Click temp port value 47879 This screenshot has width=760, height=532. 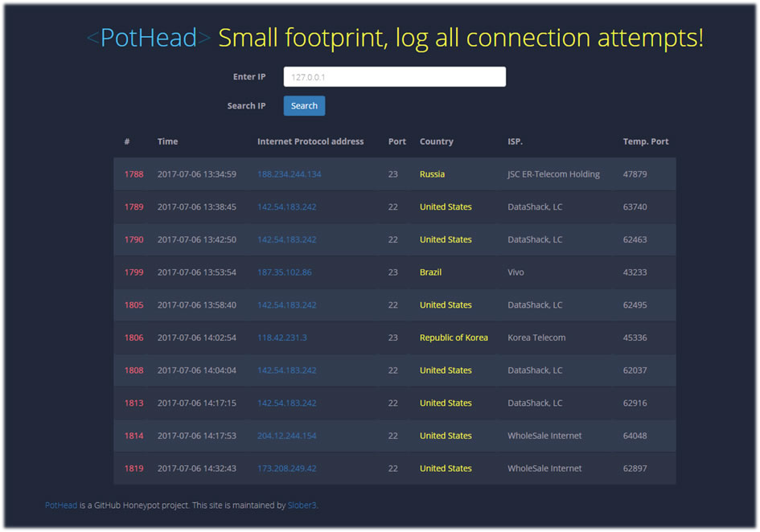coord(635,174)
